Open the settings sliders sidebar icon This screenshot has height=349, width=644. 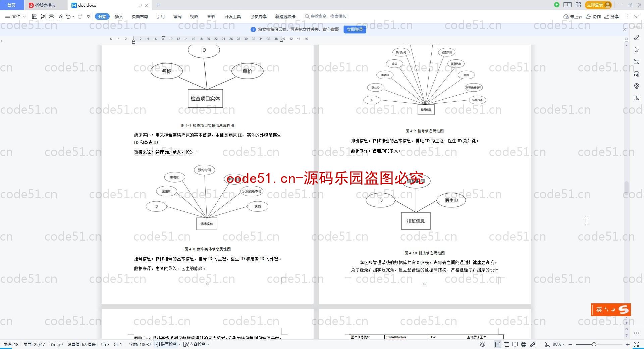pyautogui.click(x=637, y=62)
